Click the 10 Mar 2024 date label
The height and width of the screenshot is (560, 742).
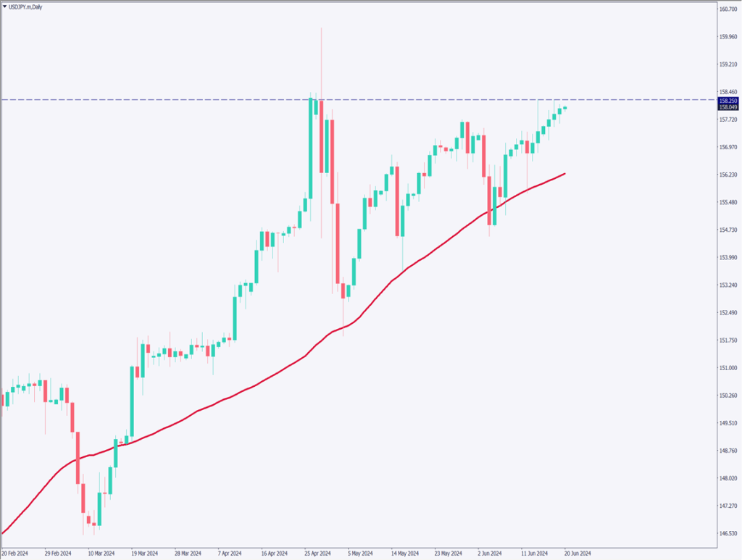click(101, 552)
